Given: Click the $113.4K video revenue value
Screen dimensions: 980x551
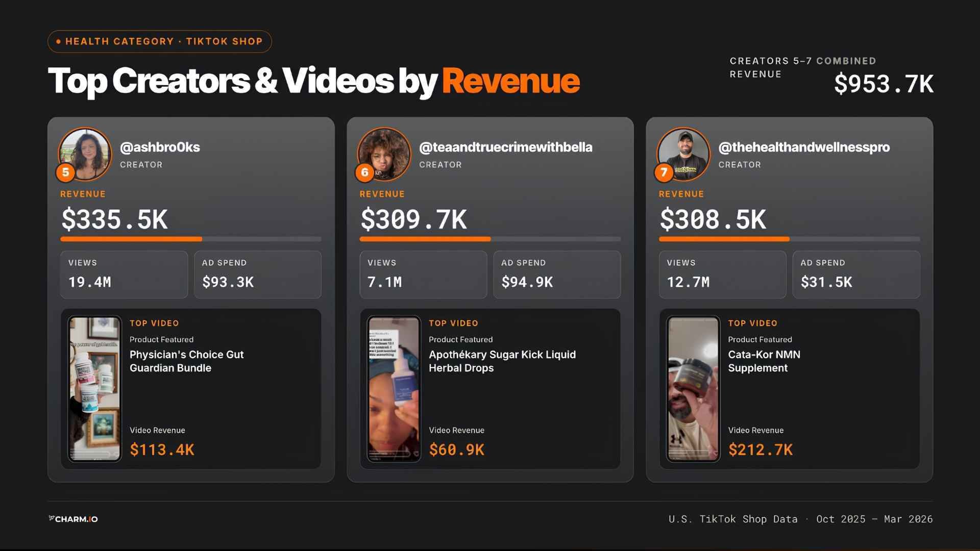Looking at the screenshot, I should (162, 449).
